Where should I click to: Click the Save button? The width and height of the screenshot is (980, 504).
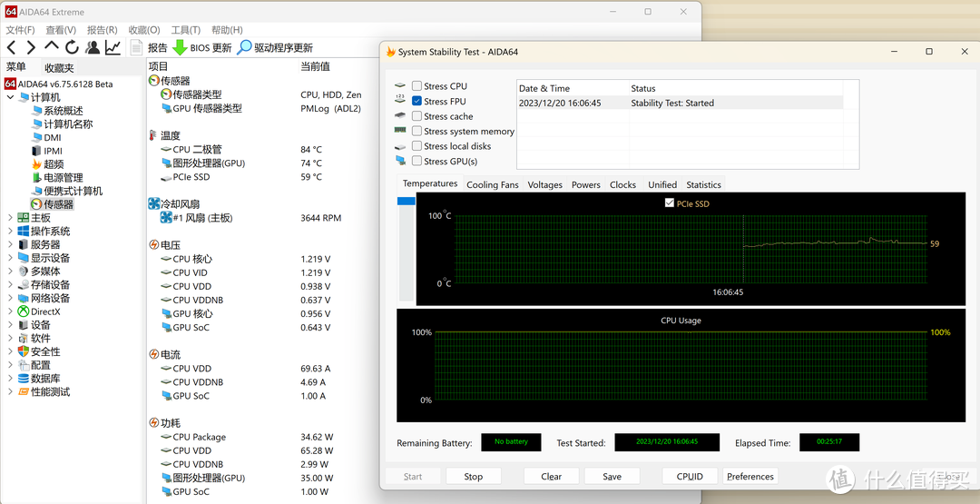pos(612,477)
